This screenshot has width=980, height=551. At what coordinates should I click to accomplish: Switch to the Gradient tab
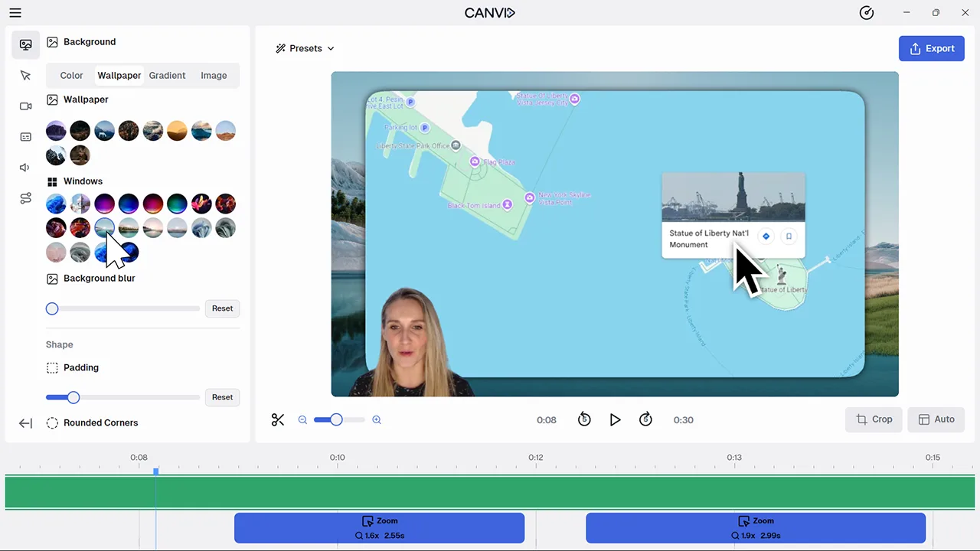167,75
